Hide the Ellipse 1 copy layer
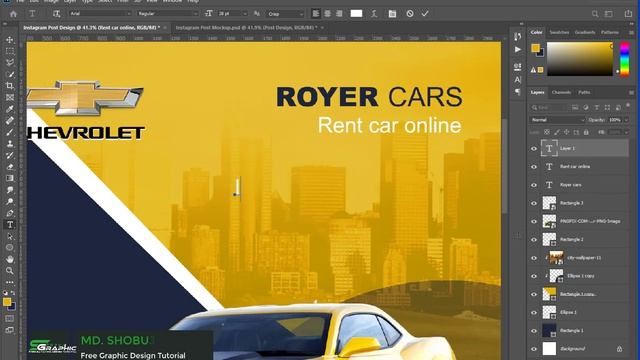640x360 pixels. [x=534, y=276]
